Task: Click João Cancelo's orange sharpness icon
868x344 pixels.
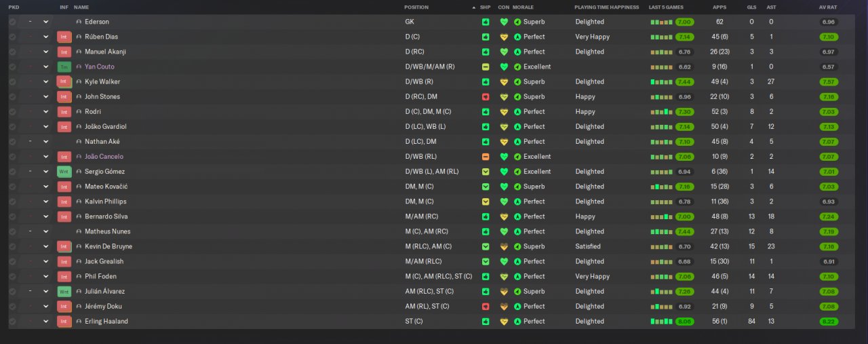Action: point(486,157)
